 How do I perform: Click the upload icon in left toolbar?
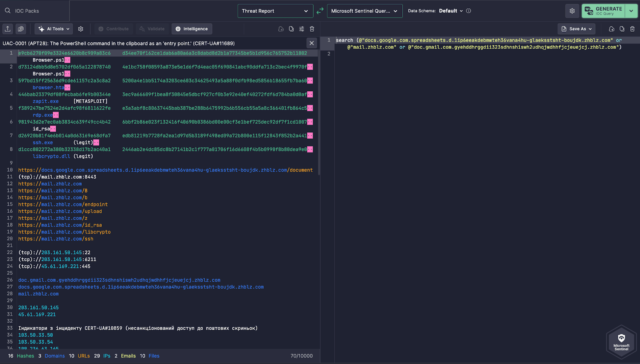point(8,29)
